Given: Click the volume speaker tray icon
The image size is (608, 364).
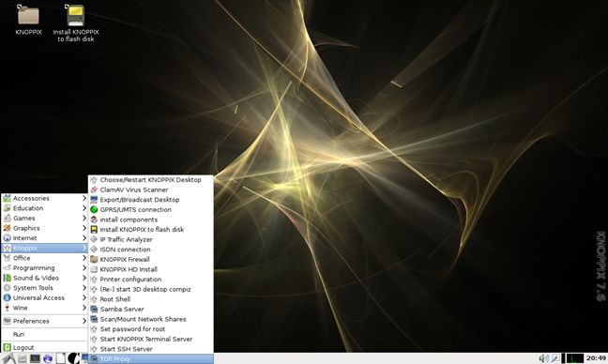Looking at the screenshot, I should click(x=544, y=358).
